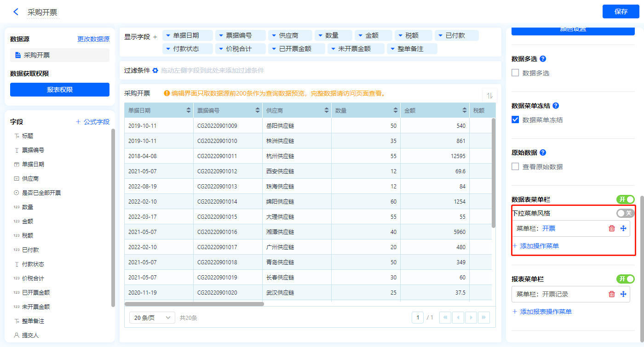The image size is (644, 347).
Task: Click 更改数据源 link
Action: (93, 39)
